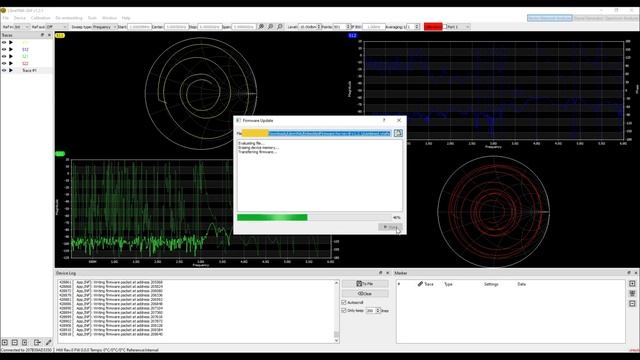Click the To File button in Device Log
640x360 pixels.
pos(365,284)
